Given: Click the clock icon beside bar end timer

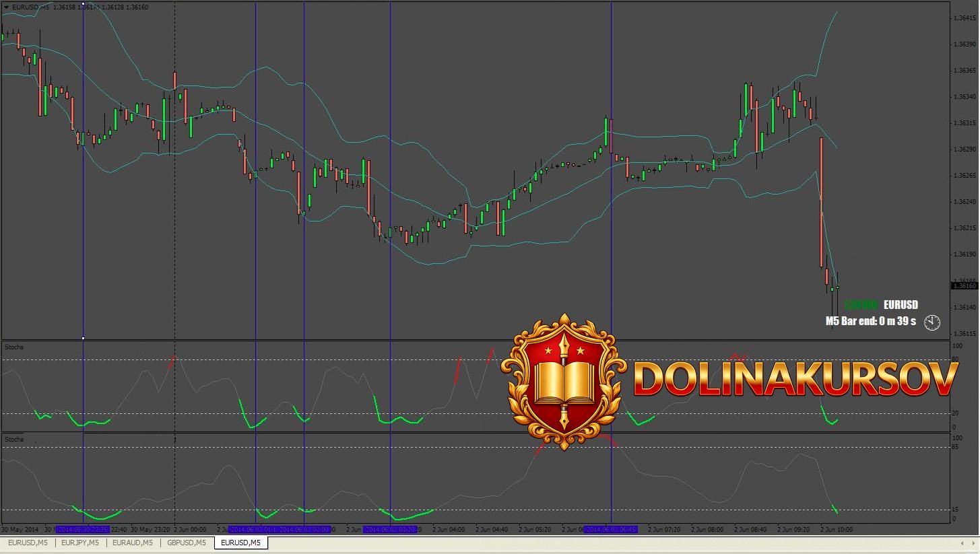Looking at the screenshot, I should [x=932, y=322].
